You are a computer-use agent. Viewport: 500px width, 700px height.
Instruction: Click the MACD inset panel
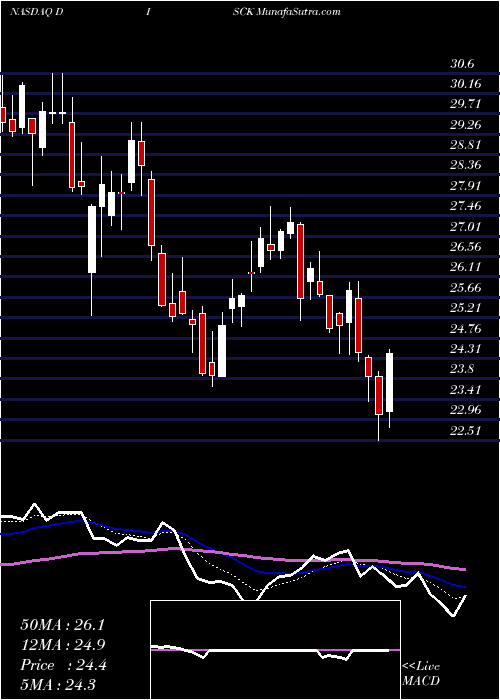tap(275, 650)
